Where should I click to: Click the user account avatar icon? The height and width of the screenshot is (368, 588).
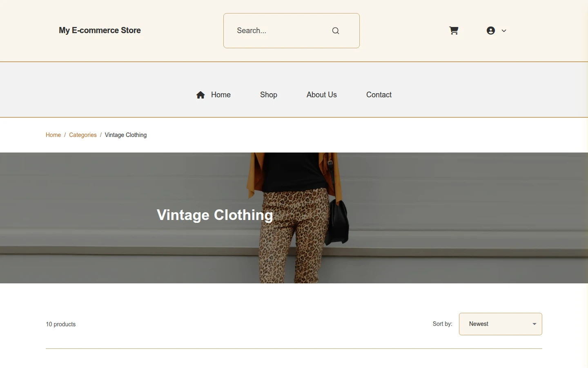click(491, 31)
